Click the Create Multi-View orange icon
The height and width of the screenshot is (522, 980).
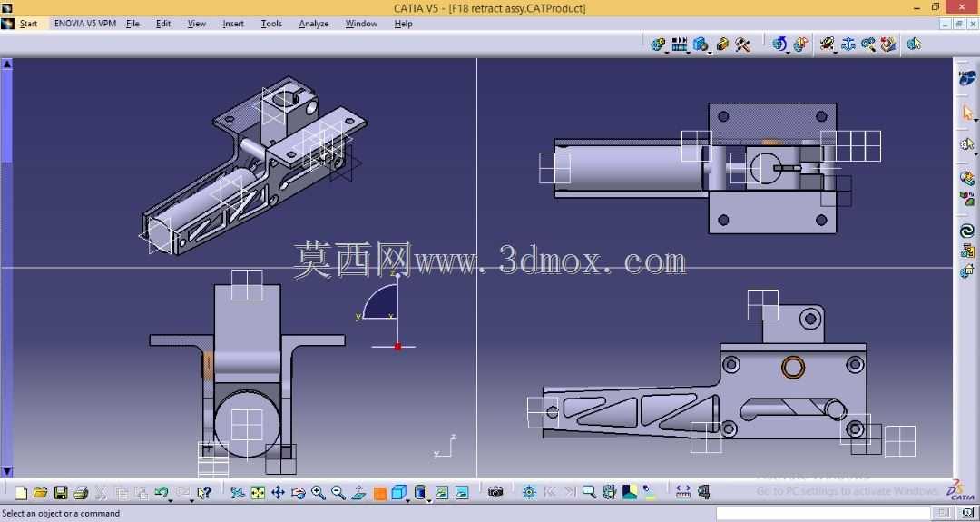(379, 493)
